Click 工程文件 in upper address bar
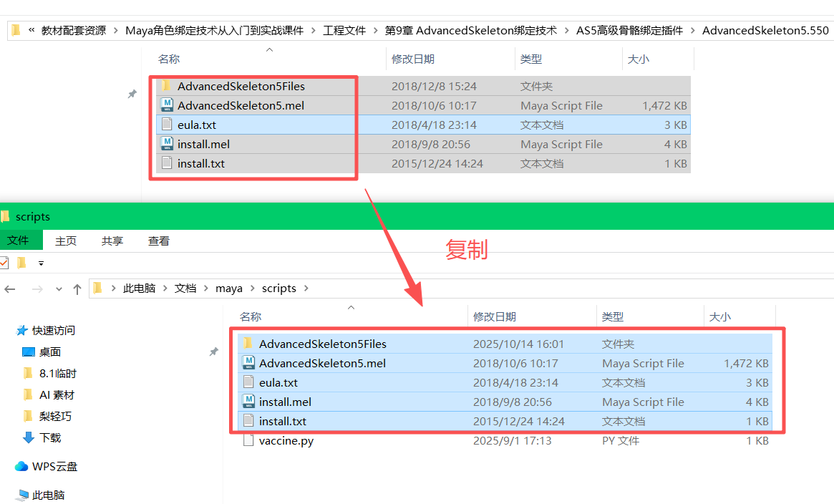The image size is (834, 504). point(344,30)
